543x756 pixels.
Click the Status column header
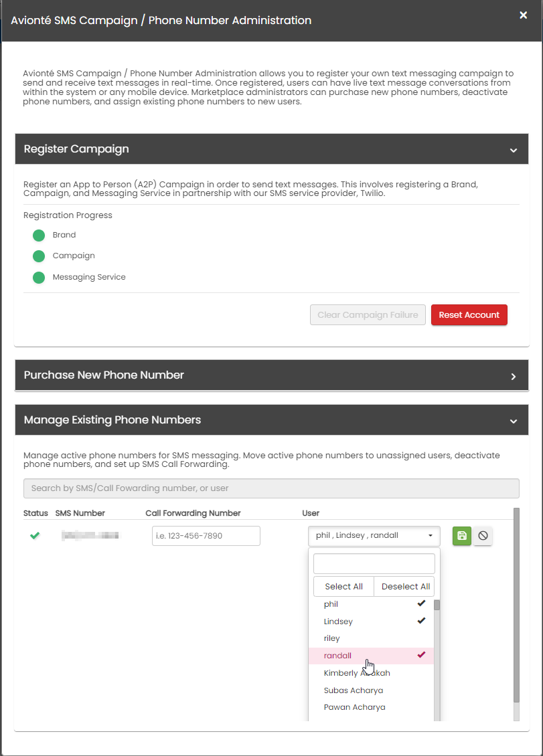(35, 513)
